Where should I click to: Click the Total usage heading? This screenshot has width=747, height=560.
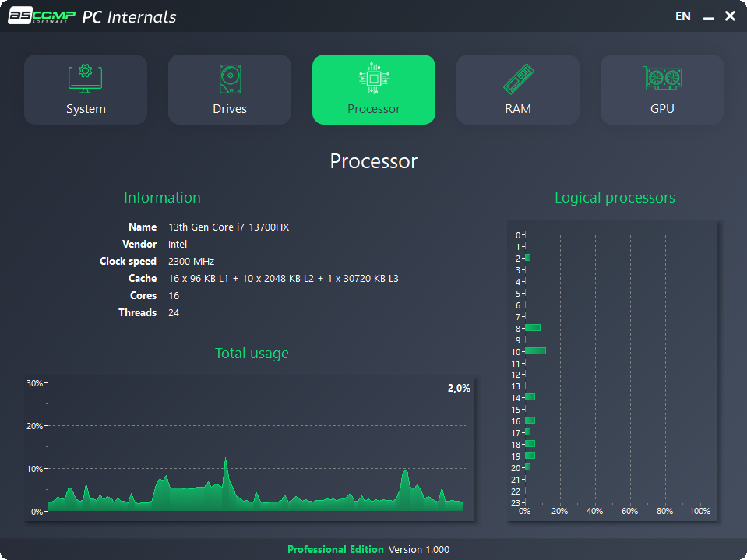click(252, 354)
